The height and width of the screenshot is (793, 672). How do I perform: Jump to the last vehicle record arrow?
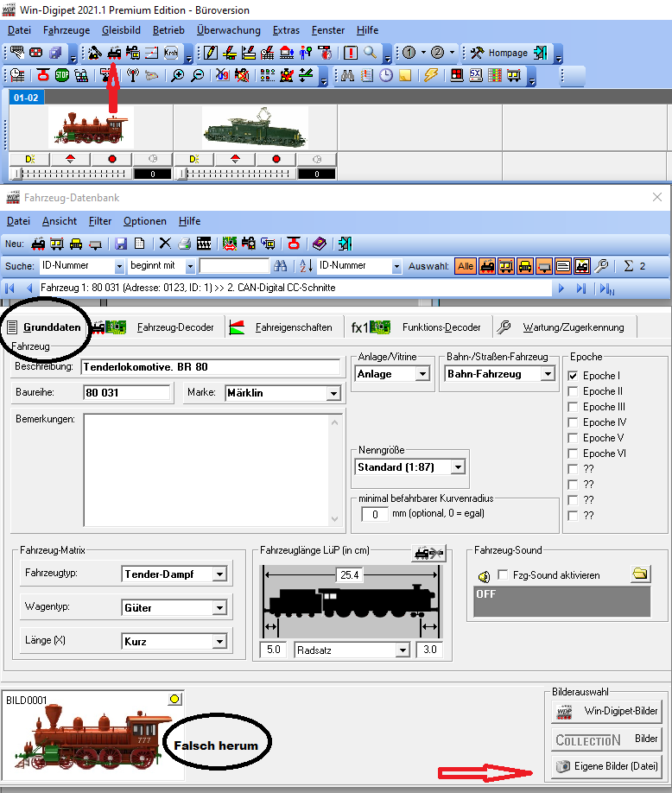point(581,288)
